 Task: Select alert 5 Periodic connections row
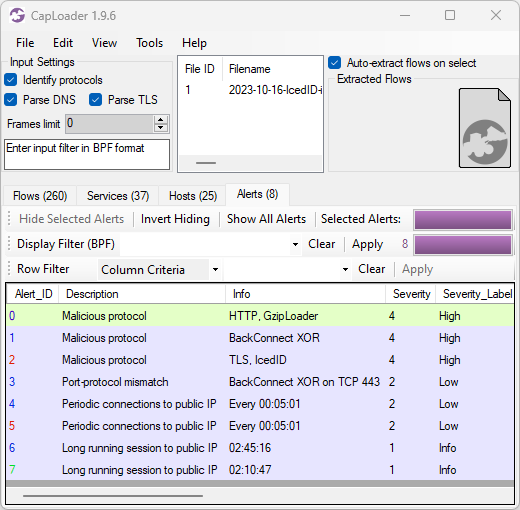coord(260,426)
